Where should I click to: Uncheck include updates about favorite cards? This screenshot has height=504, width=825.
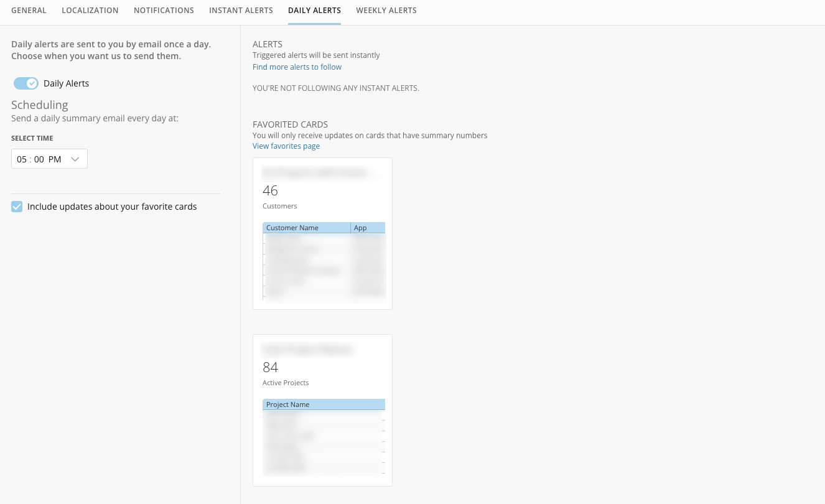(x=17, y=207)
